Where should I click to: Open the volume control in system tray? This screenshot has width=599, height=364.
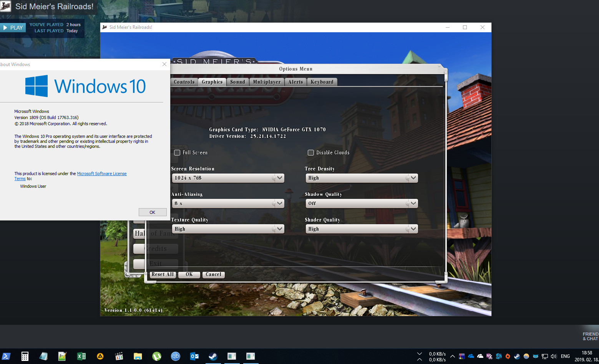554,356
